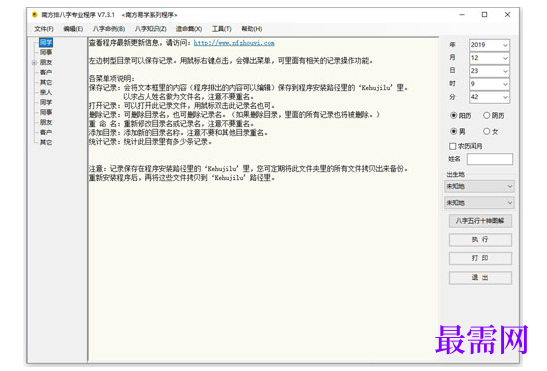Open the 八字命例(B) menu

(x=109, y=29)
